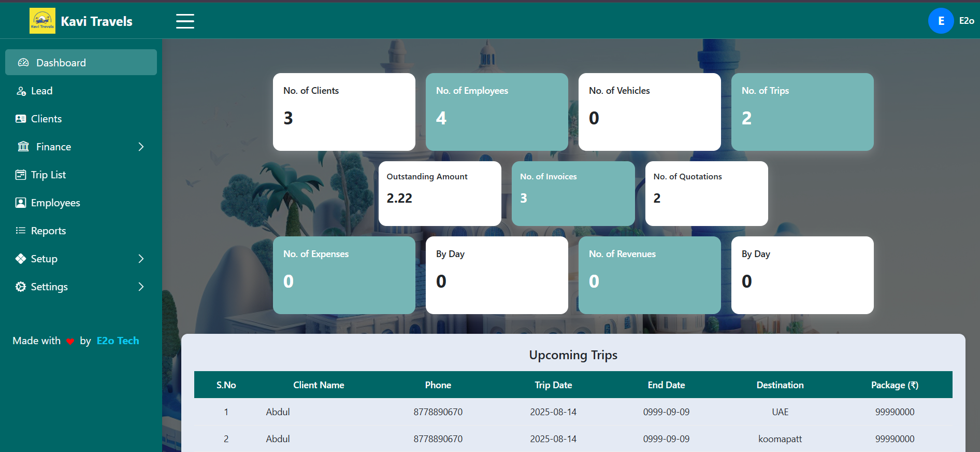
Task: Click the Trip Date column header
Action: (553, 385)
